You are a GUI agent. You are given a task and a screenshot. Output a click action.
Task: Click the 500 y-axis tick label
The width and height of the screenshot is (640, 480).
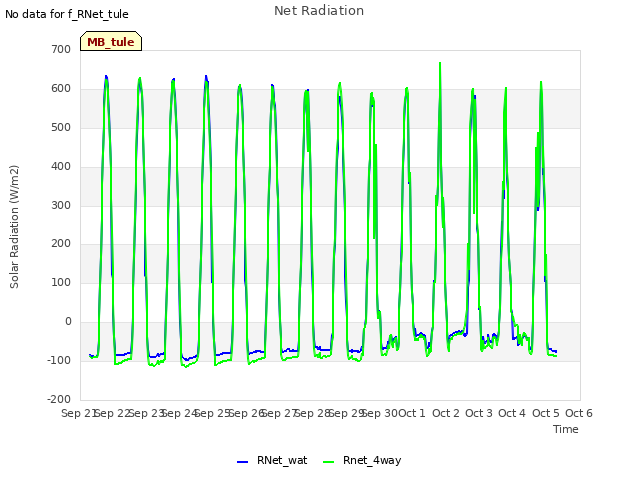(61, 127)
